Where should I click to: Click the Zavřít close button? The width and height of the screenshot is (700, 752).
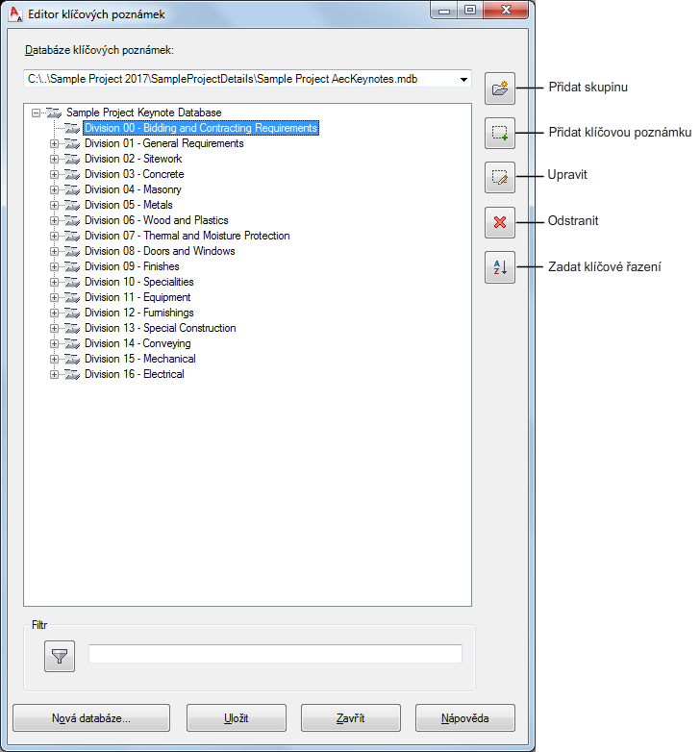point(350,718)
